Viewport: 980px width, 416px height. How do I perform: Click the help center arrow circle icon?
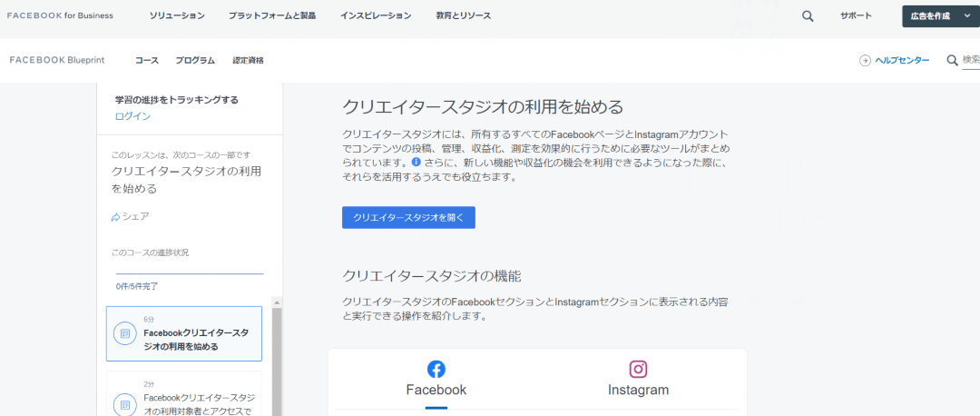coord(865,61)
